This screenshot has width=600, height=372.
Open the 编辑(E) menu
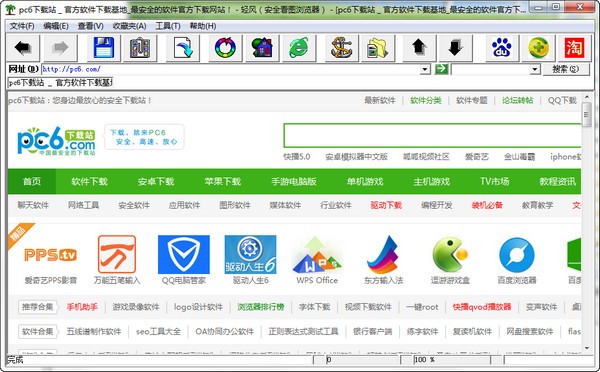pyautogui.click(x=56, y=26)
